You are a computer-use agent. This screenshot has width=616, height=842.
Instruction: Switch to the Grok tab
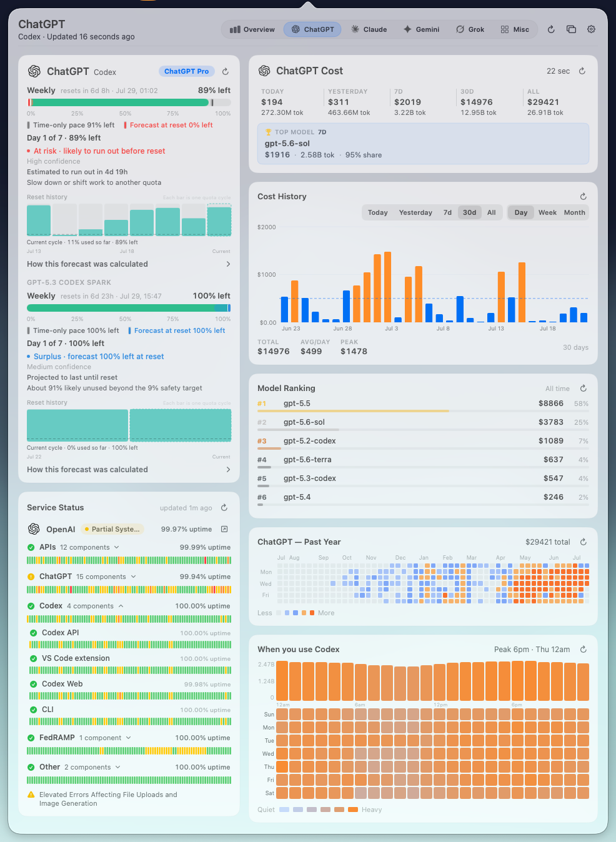pos(470,29)
